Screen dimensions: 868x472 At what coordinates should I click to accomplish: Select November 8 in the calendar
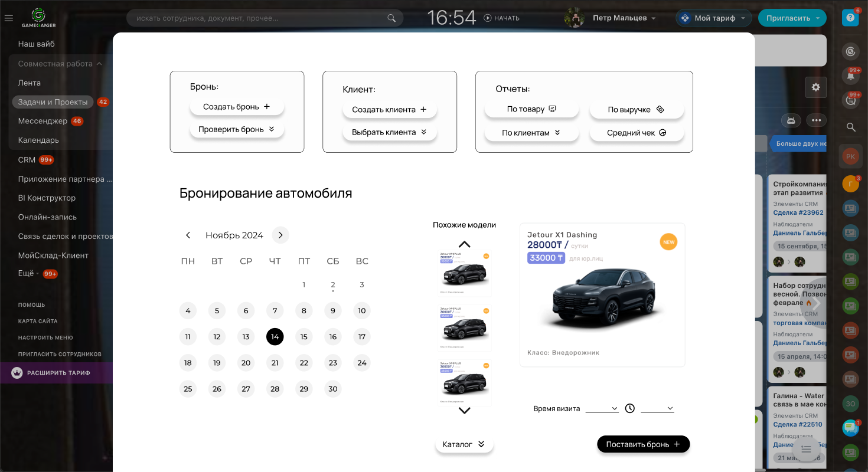(304, 311)
